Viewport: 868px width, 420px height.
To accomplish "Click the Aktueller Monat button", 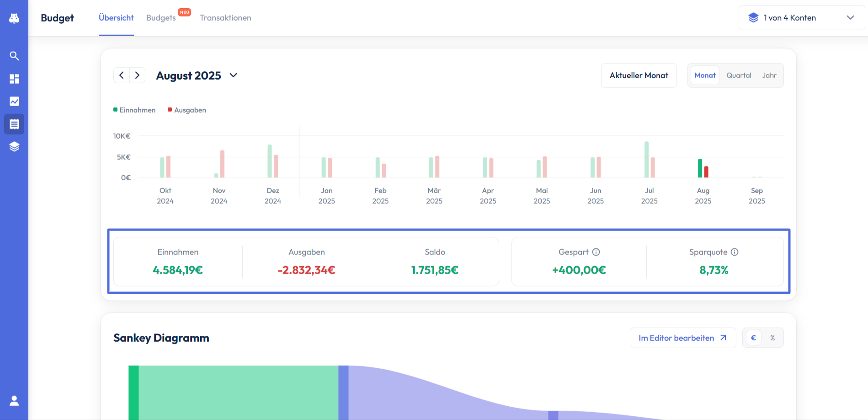I will click(x=639, y=75).
